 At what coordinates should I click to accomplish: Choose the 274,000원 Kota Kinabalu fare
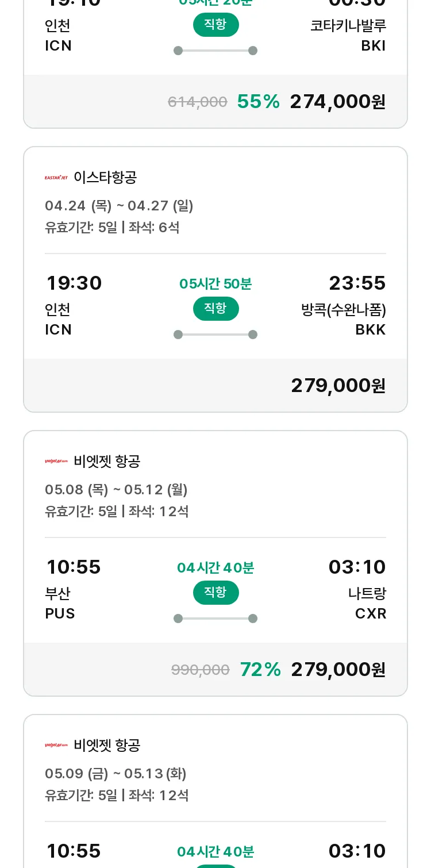[337, 102]
